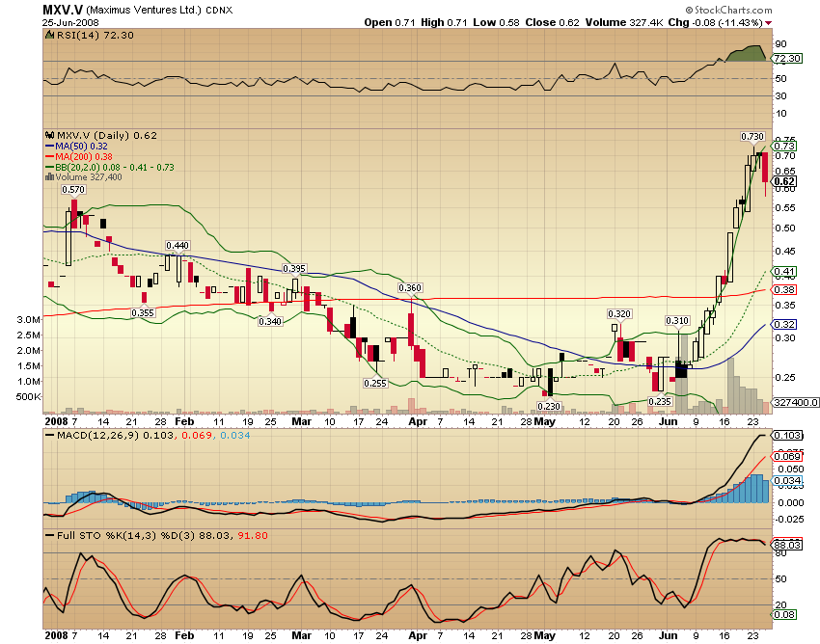Click the 3.0M volume scale label
Image resolution: width=820 pixels, height=644 pixels.
29,320
